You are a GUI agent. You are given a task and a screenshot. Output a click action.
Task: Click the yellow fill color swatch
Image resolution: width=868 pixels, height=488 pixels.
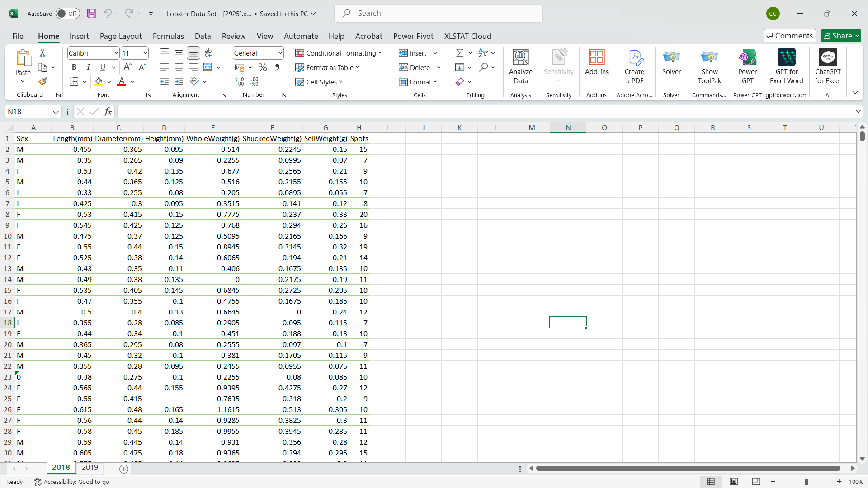pyautogui.click(x=99, y=82)
